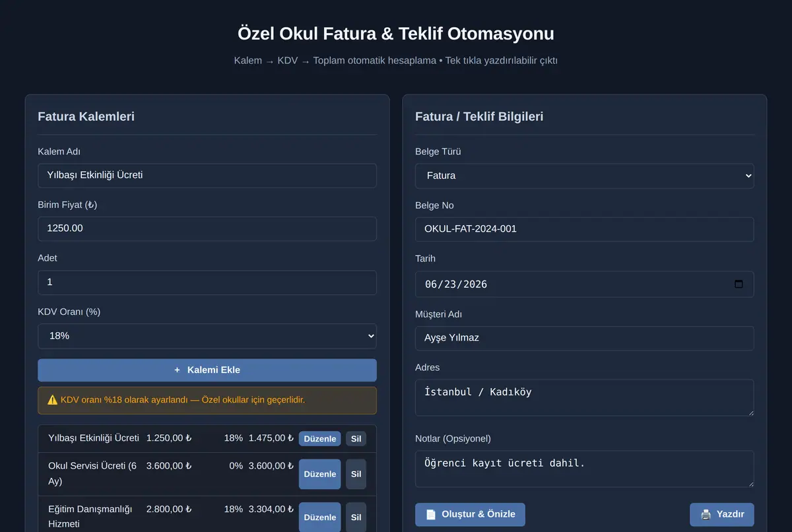Click Düzenle for Okul Servisi Ücreti row
The width and height of the screenshot is (792, 532).
pyautogui.click(x=319, y=474)
